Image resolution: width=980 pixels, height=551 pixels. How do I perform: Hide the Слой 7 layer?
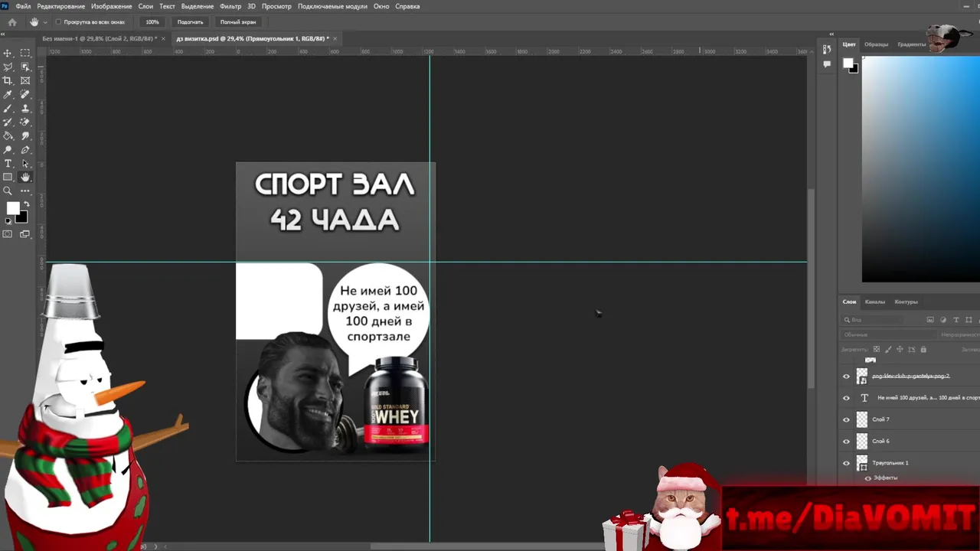point(846,419)
